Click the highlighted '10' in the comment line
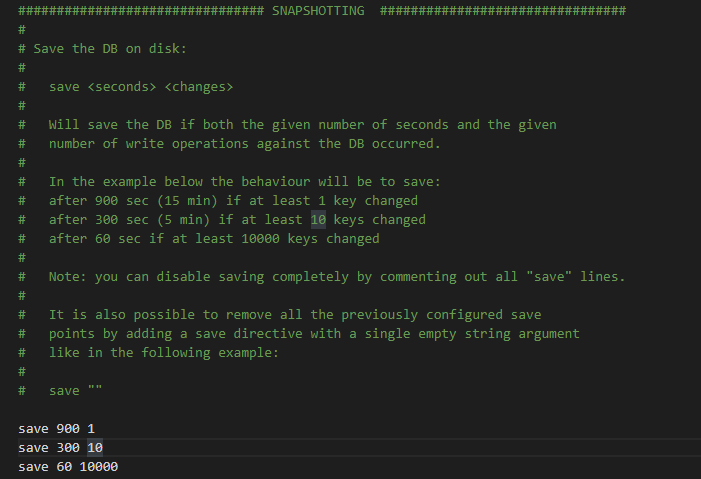The width and height of the screenshot is (701, 479). [318, 220]
